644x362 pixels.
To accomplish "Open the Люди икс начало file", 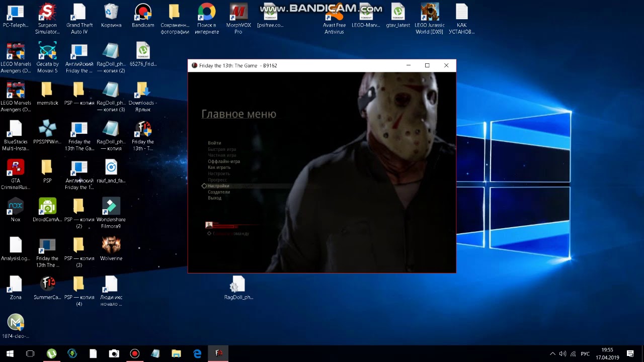I will click(111, 291).
